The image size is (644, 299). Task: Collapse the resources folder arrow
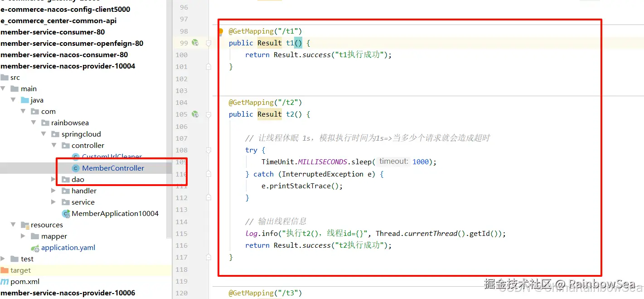(13, 225)
